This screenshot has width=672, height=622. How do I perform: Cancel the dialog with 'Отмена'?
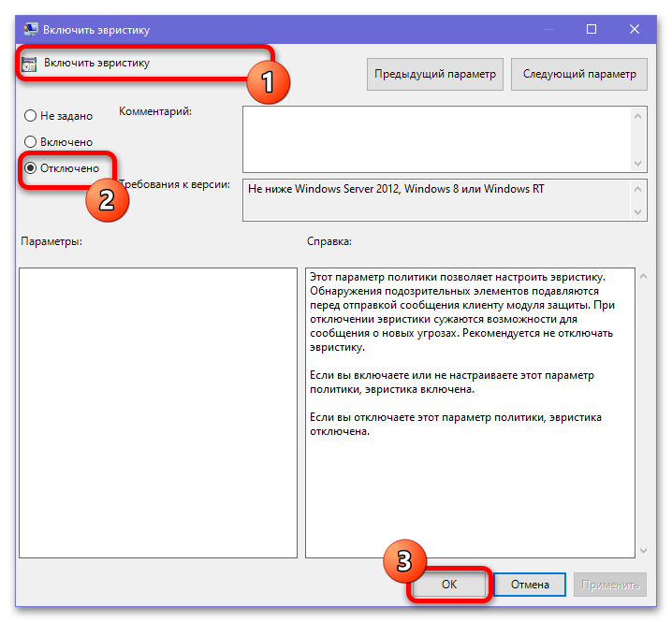tap(530, 585)
